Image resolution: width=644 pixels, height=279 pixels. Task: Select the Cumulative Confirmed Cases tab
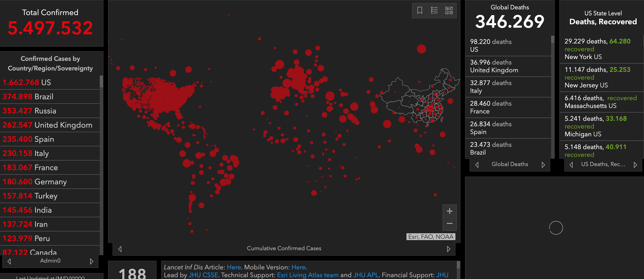pos(284,248)
